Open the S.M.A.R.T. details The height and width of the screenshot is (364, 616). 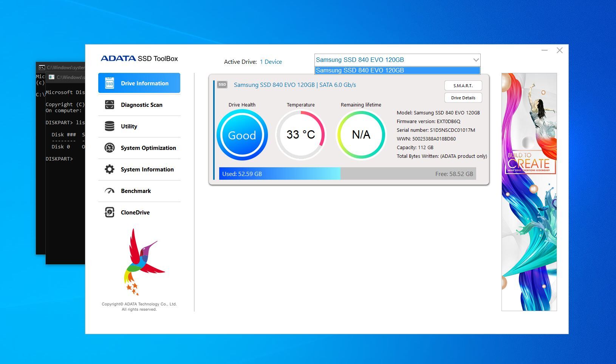point(463,86)
